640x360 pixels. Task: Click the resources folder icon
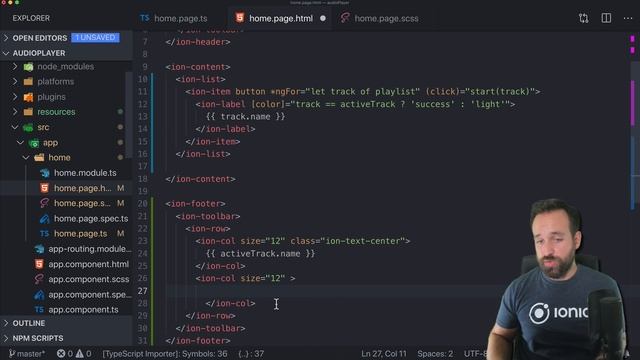click(x=28, y=112)
